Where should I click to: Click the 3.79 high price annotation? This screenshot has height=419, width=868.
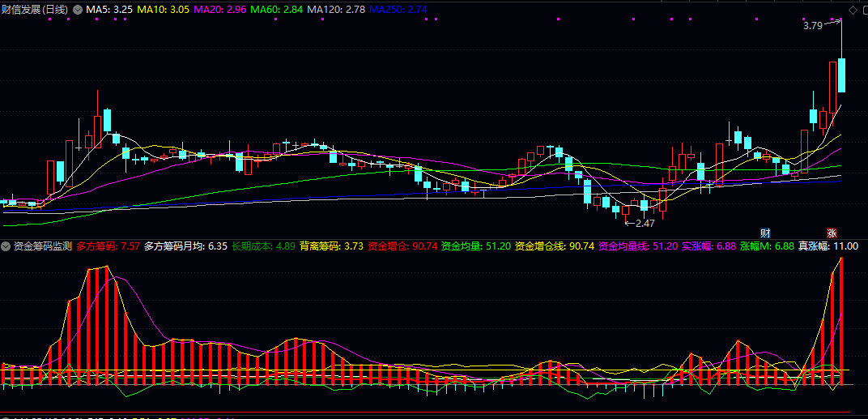point(812,26)
